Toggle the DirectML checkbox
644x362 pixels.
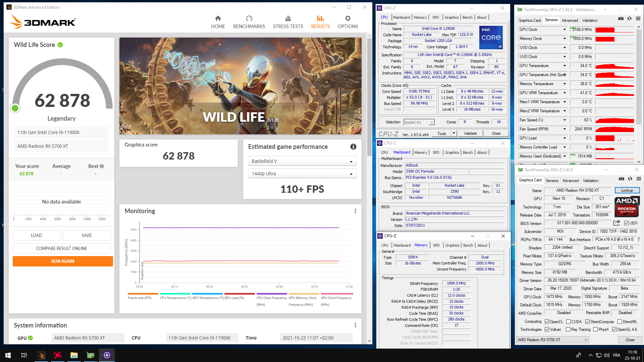click(x=620, y=322)
